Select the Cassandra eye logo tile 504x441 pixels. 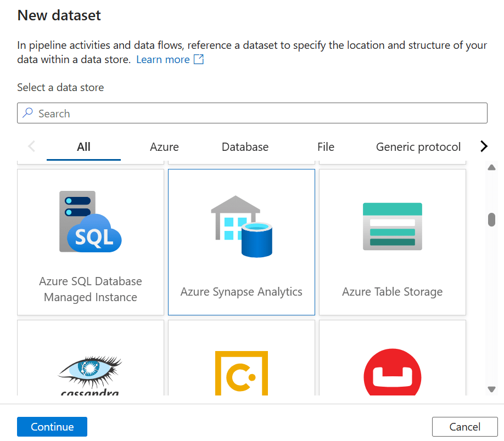click(90, 373)
